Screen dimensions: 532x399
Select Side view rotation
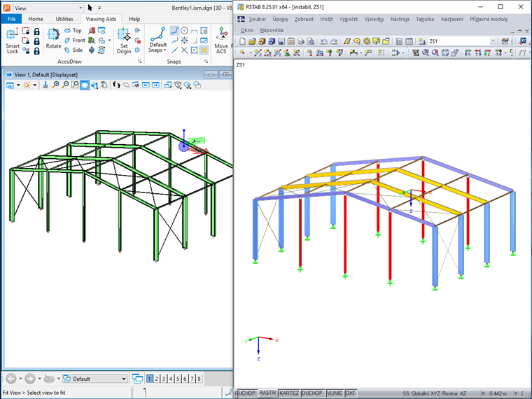point(73,50)
